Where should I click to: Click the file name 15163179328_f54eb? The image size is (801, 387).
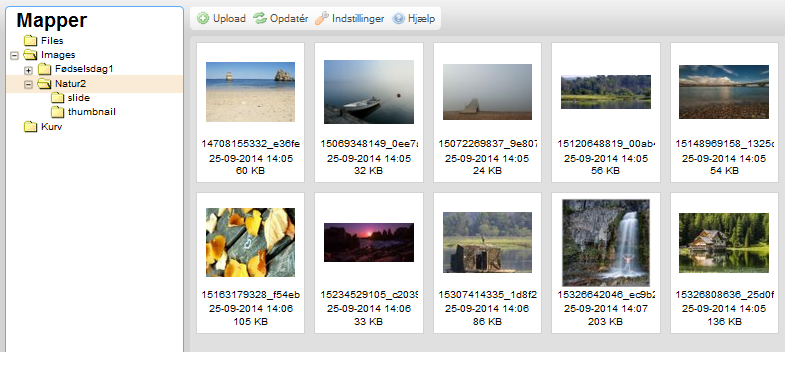click(x=250, y=295)
